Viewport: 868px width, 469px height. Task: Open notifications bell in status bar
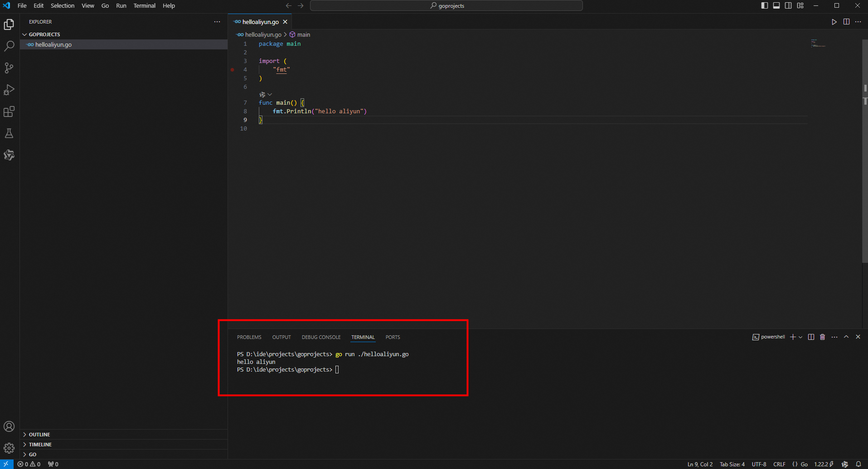[x=858, y=464]
